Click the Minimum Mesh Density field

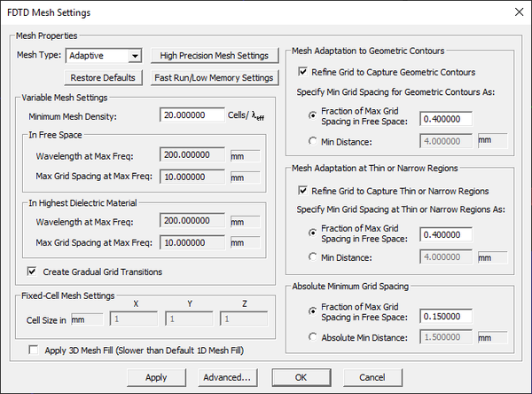[x=194, y=114]
